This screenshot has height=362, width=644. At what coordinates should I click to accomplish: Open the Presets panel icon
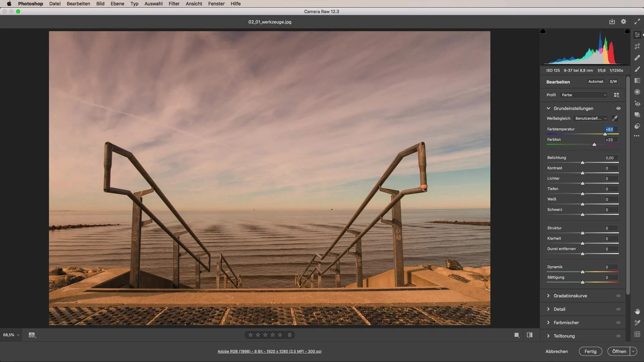637,126
